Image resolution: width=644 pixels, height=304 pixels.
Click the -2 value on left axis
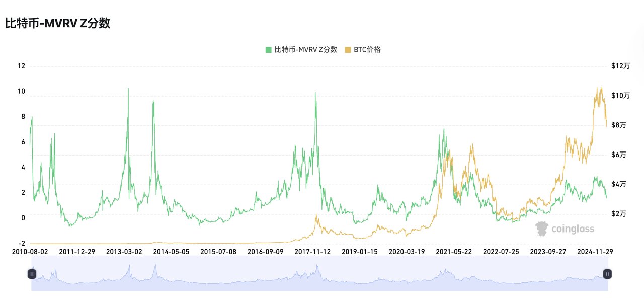21,244
